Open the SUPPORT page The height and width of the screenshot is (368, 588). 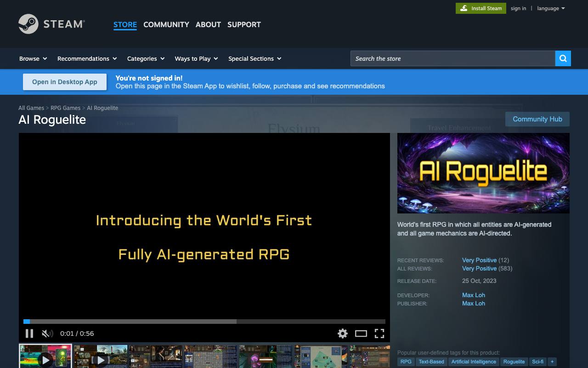[244, 24]
